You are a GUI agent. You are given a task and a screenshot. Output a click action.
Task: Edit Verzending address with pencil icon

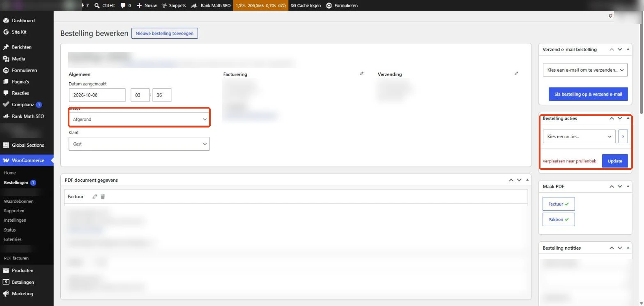point(516,74)
